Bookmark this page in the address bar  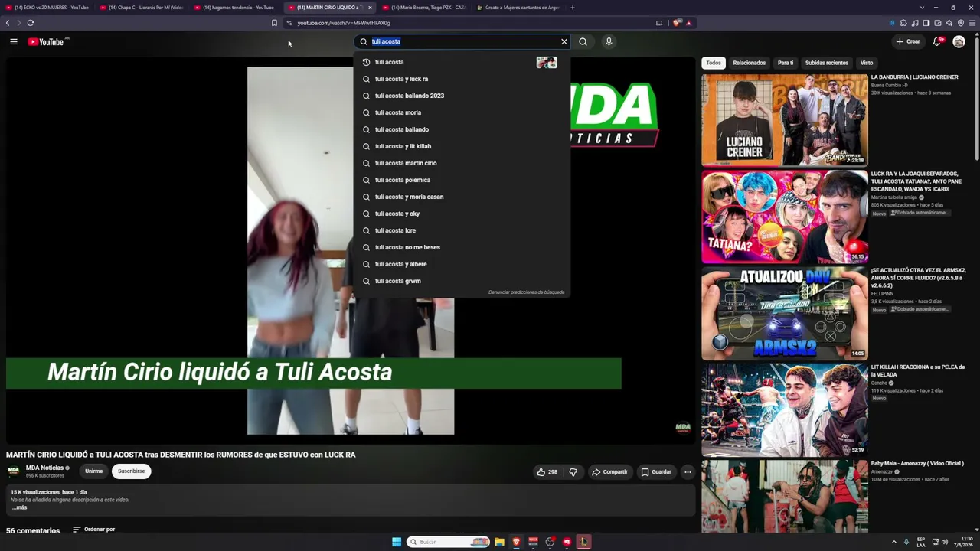274,23
